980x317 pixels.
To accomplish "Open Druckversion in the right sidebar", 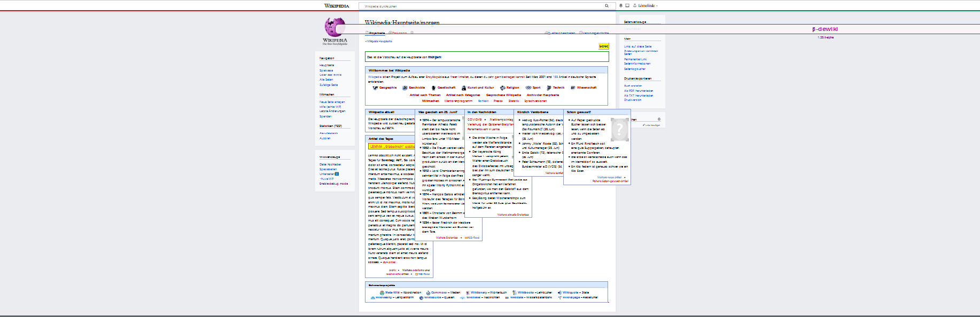I will [x=633, y=100].
